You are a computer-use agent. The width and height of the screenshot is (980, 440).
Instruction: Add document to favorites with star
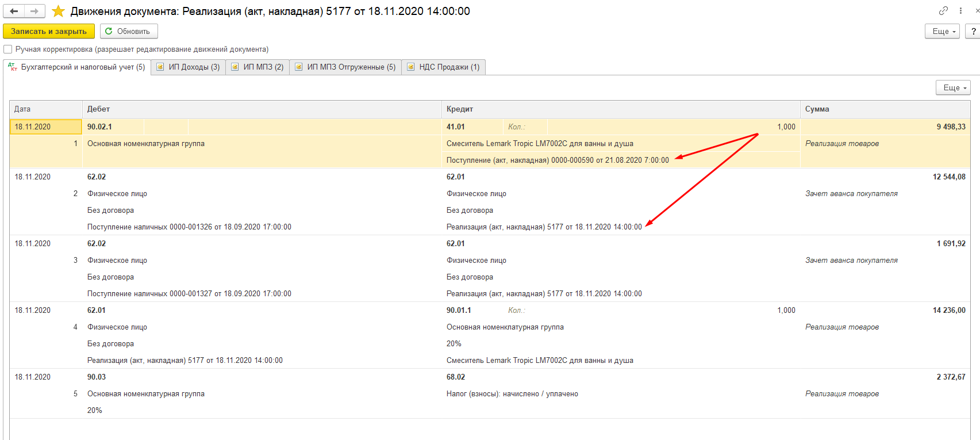point(58,11)
